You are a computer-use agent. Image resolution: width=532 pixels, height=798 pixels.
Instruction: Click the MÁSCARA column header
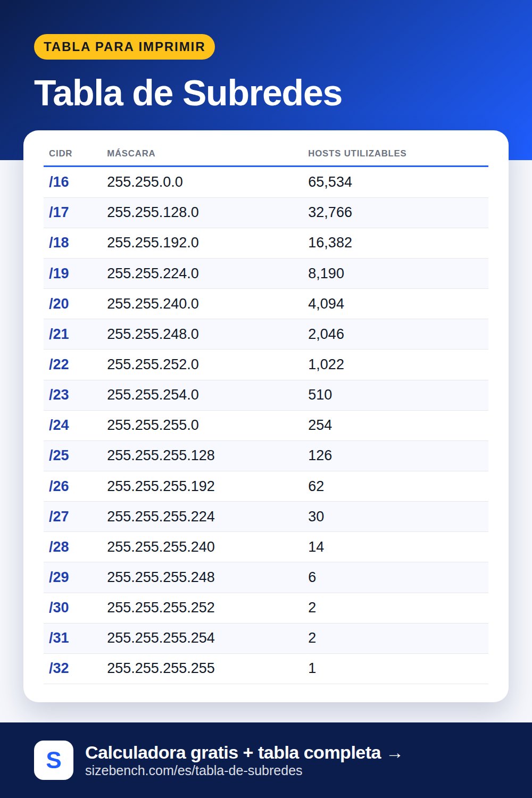131,153
